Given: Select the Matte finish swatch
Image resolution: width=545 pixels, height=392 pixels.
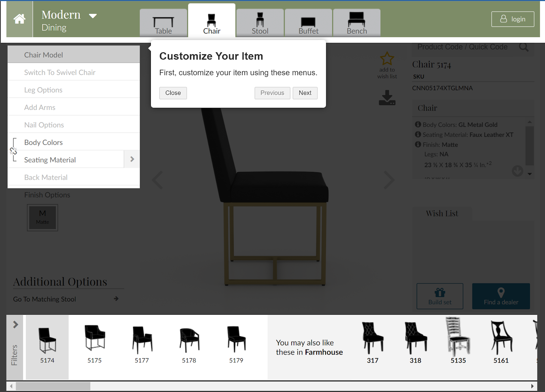Looking at the screenshot, I should coord(43,217).
